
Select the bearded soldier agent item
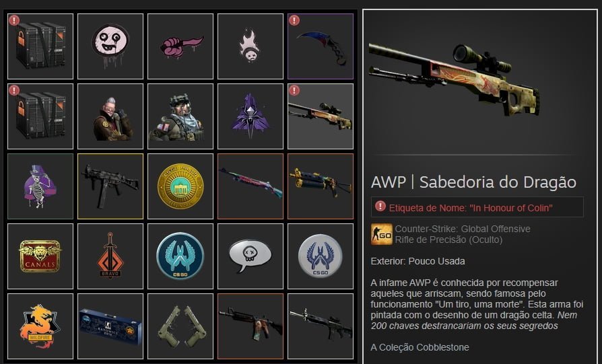pos(180,116)
